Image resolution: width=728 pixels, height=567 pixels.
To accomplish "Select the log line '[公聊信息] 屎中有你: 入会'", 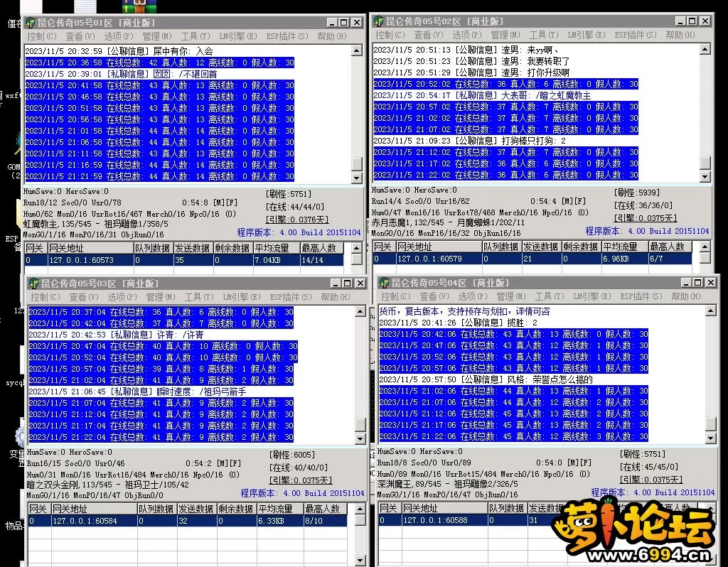I will [x=119, y=51].
